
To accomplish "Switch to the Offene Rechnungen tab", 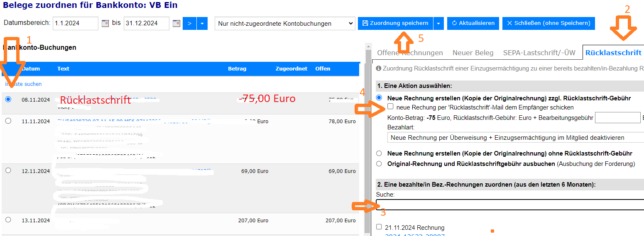I will point(410,53).
